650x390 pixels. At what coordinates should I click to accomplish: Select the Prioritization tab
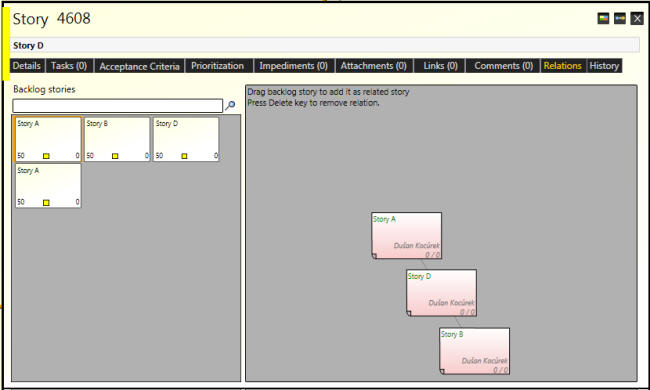pos(218,66)
